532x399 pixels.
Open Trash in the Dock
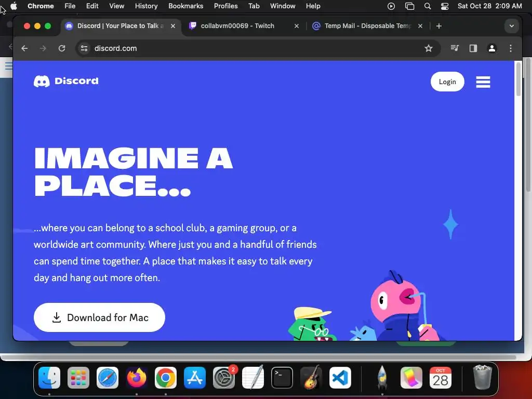(x=482, y=378)
